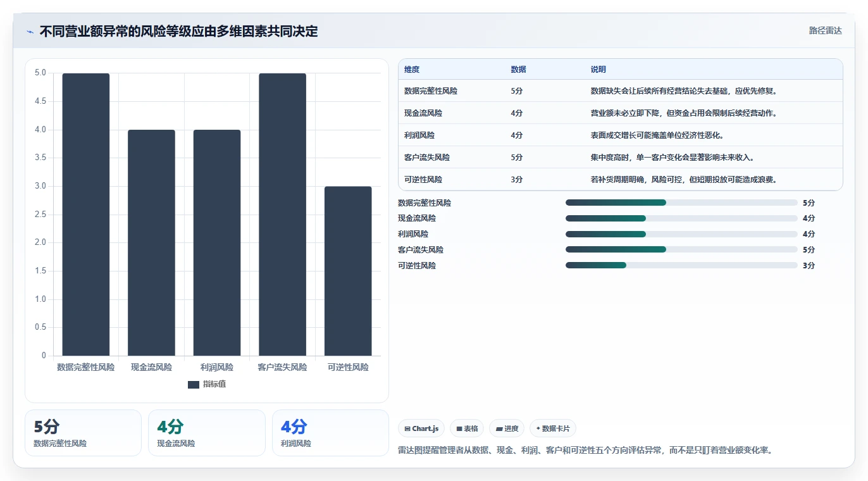This screenshot has height=481, width=868.
Task: Click the 数据完整性风险 progress bar
Action: [681, 203]
